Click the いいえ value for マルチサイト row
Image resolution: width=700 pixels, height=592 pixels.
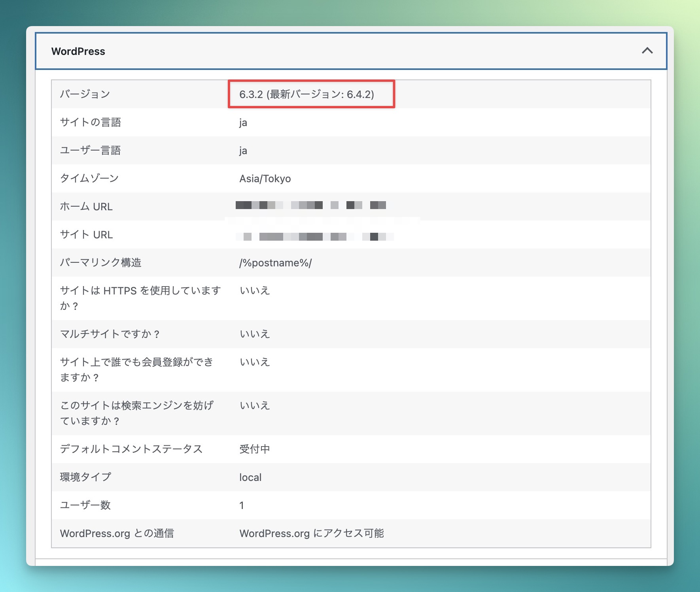[x=255, y=334]
